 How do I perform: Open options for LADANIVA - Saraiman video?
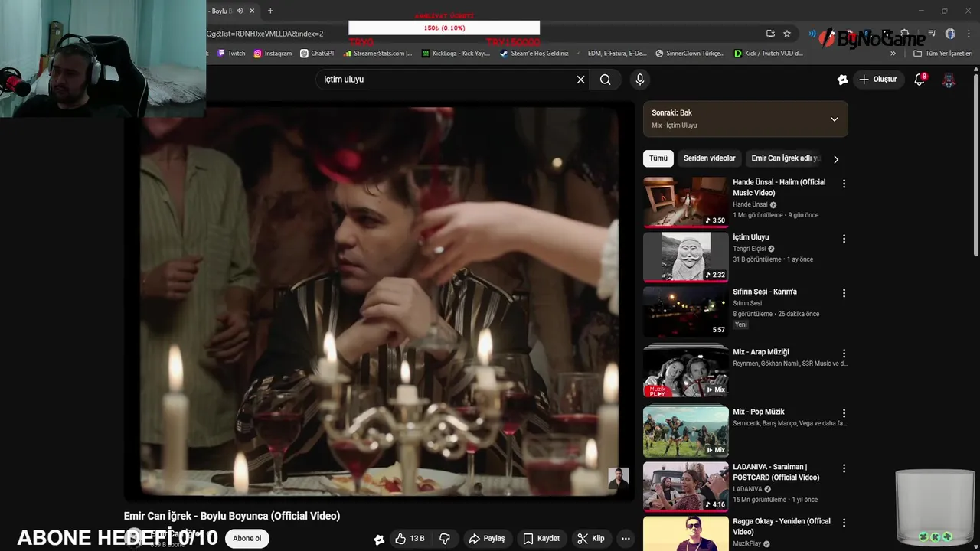pyautogui.click(x=844, y=468)
